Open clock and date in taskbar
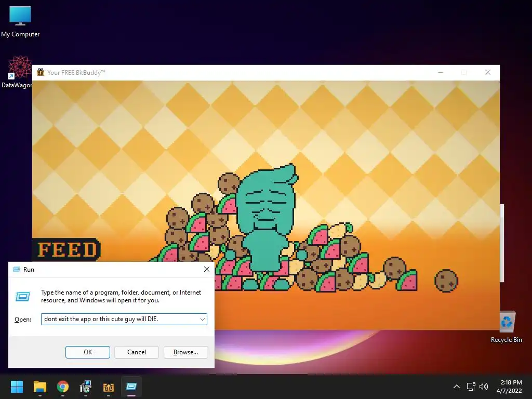 tap(509, 387)
